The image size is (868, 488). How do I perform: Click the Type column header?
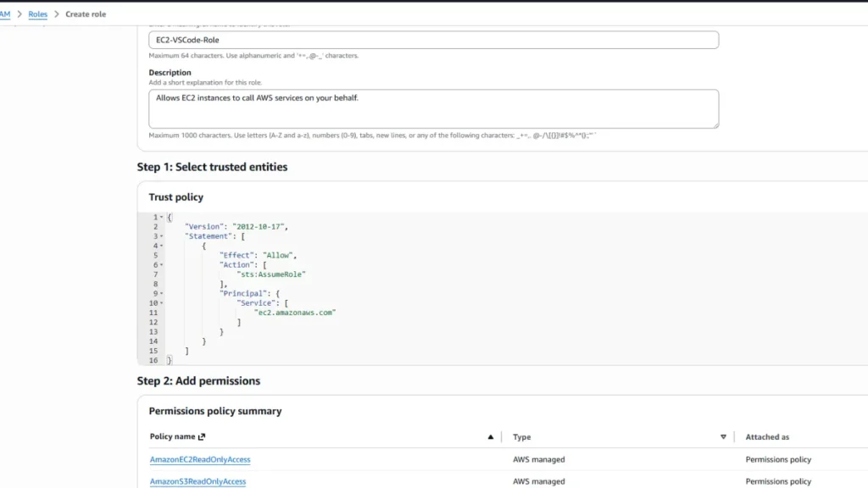click(x=522, y=437)
